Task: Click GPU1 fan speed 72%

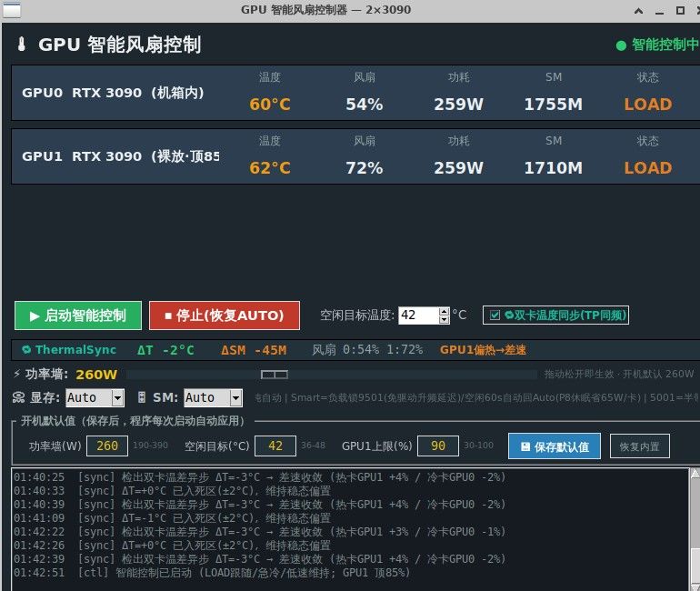Action: pyautogui.click(x=365, y=168)
